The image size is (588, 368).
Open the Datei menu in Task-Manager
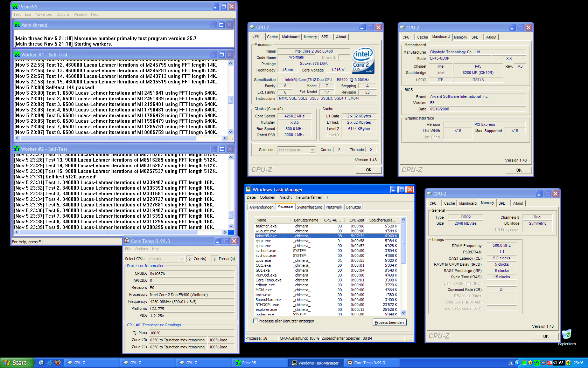click(x=251, y=197)
